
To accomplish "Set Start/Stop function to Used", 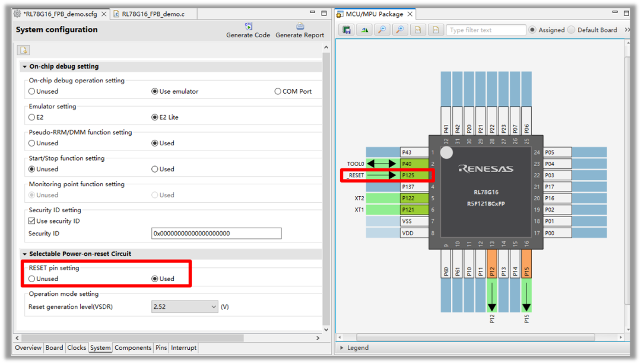I will tap(155, 169).
